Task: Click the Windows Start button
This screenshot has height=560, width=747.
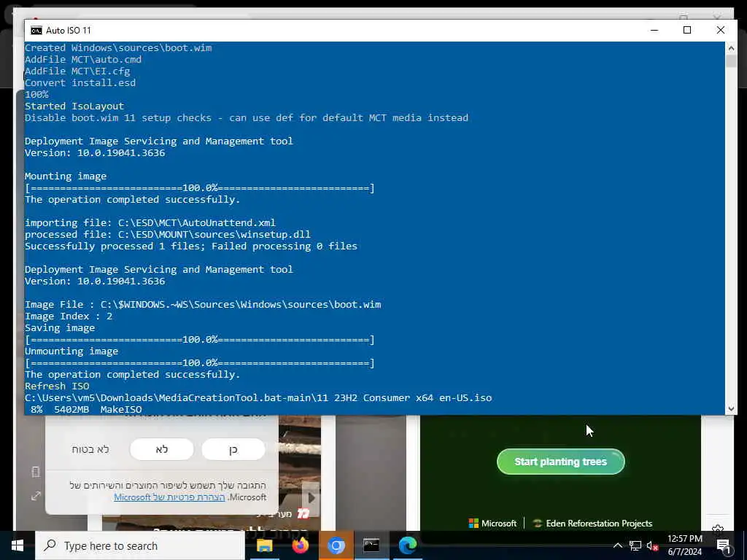Action: pyautogui.click(x=18, y=545)
